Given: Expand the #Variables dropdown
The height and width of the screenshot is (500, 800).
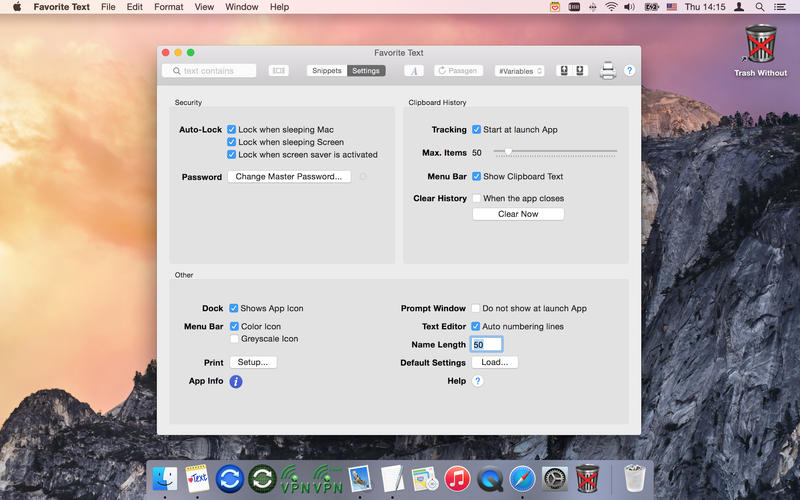Looking at the screenshot, I should pos(519,71).
